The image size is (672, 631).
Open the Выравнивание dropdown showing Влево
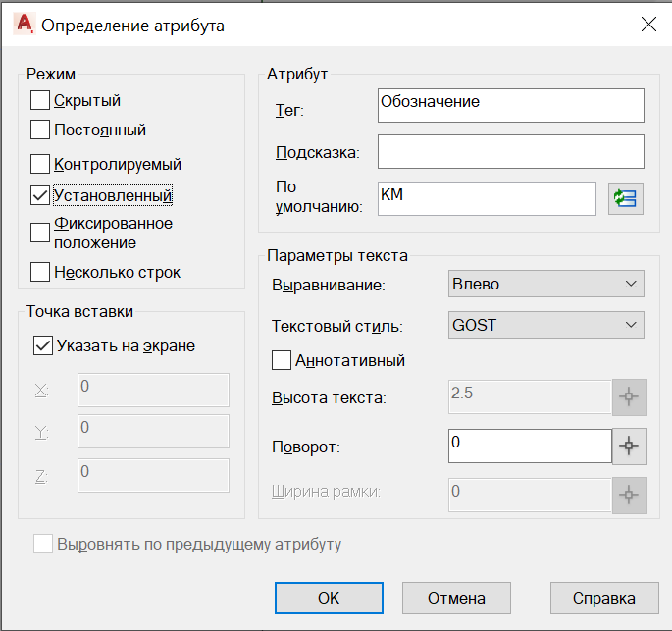pyautogui.click(x=546, y=284)
